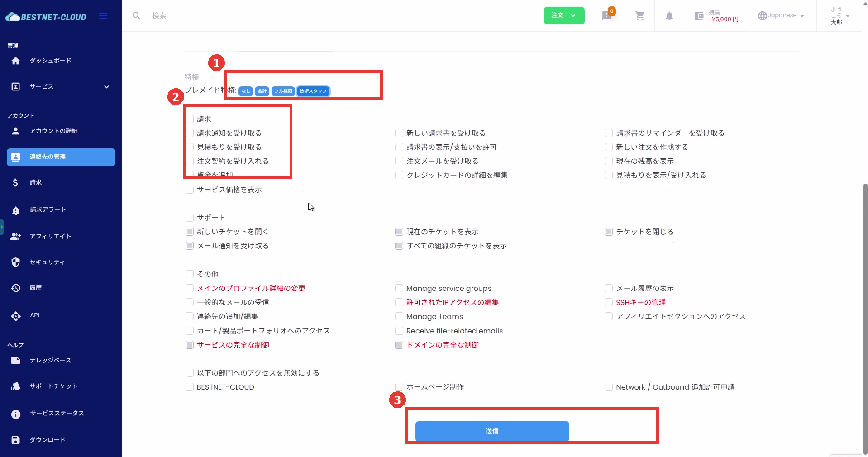Toggle the hamburger sidebar menu icon
The height and width of the screenshot is (457, 868).
tap(103, 16)
